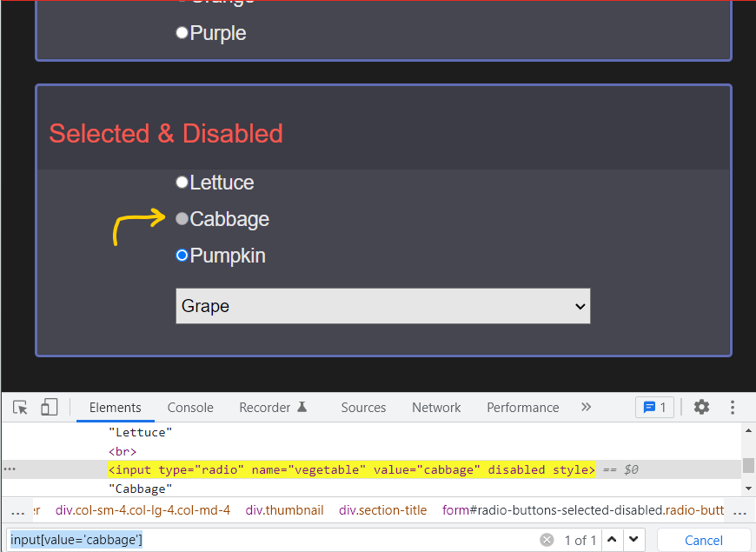Select the br node in DOM tree
756x552 pixels.
pyautogui.click(x=123, y=452)
